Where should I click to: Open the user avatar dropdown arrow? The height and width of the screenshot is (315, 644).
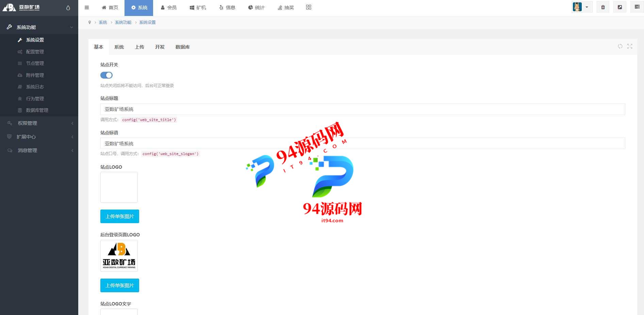coord(587,7)
